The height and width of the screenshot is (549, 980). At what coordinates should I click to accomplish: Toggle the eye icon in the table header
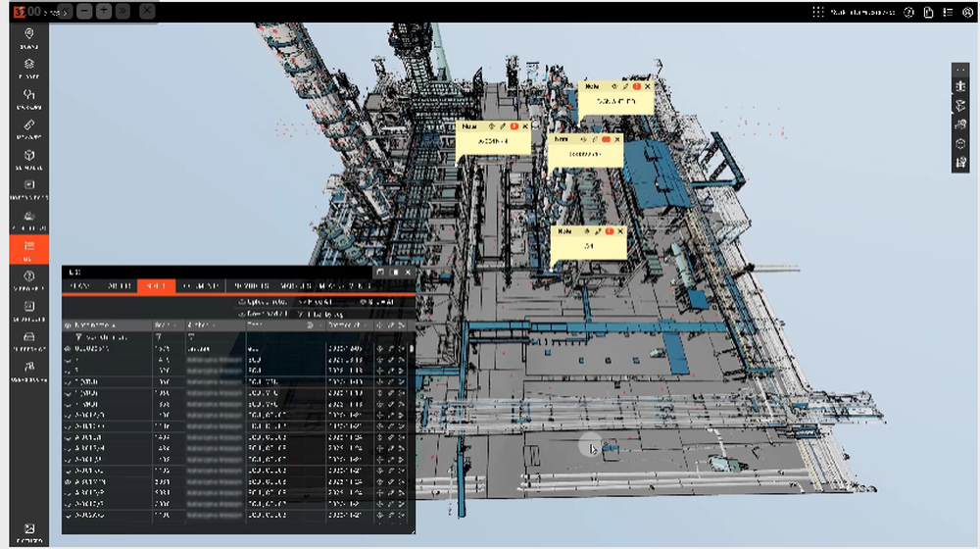pyautogui.click(x=69, y=325)
